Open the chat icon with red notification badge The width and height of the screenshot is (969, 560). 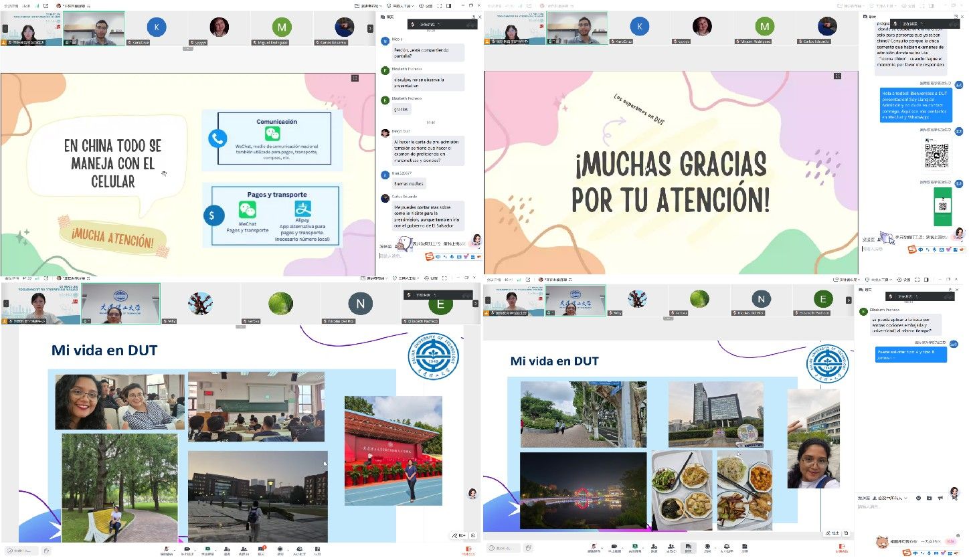(x=262, y=549)
